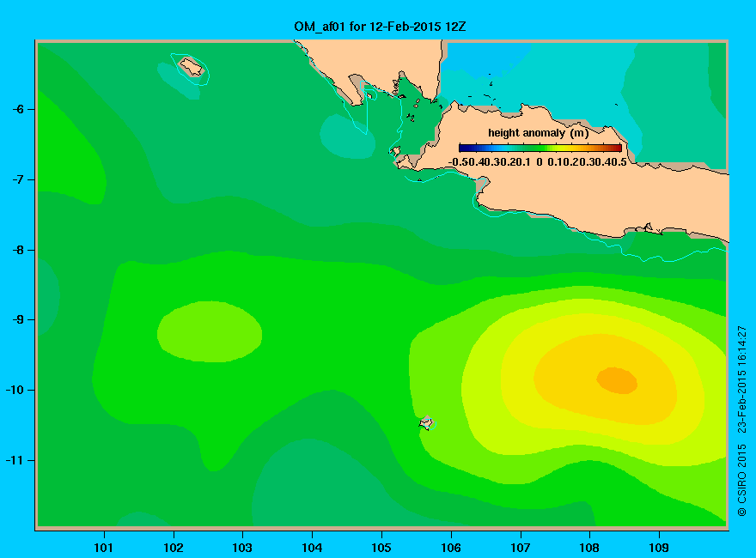Click the longitude label 107

coord(521,548)
